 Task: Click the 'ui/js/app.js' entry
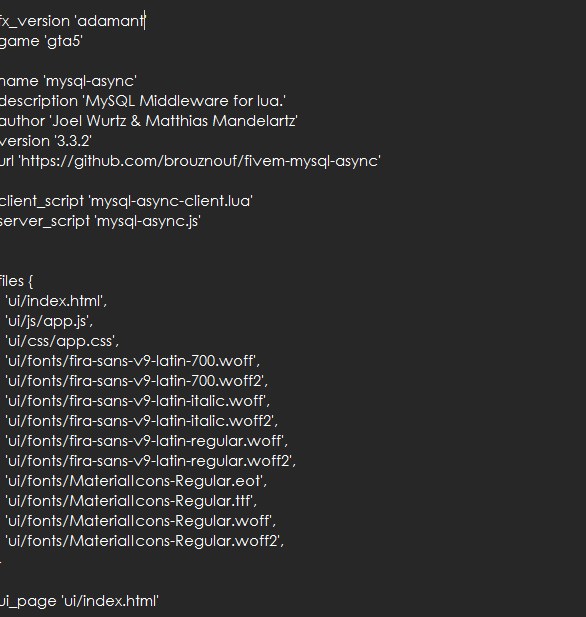[49, 321]
